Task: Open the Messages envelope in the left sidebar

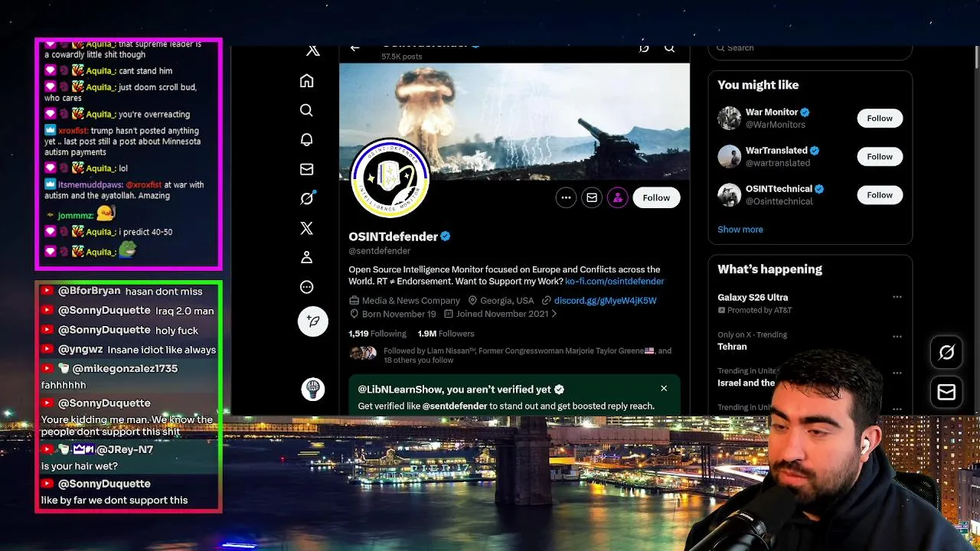Action: coord(306,169)
